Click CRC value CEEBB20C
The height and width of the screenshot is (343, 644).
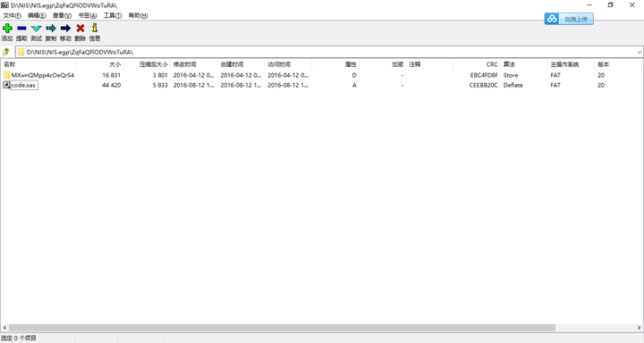(483, 86)
